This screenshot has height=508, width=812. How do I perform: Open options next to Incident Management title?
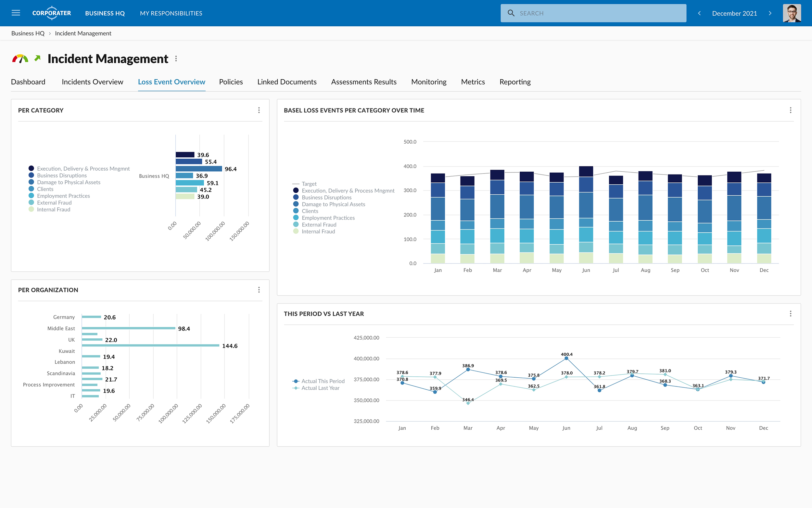[176, 59]
